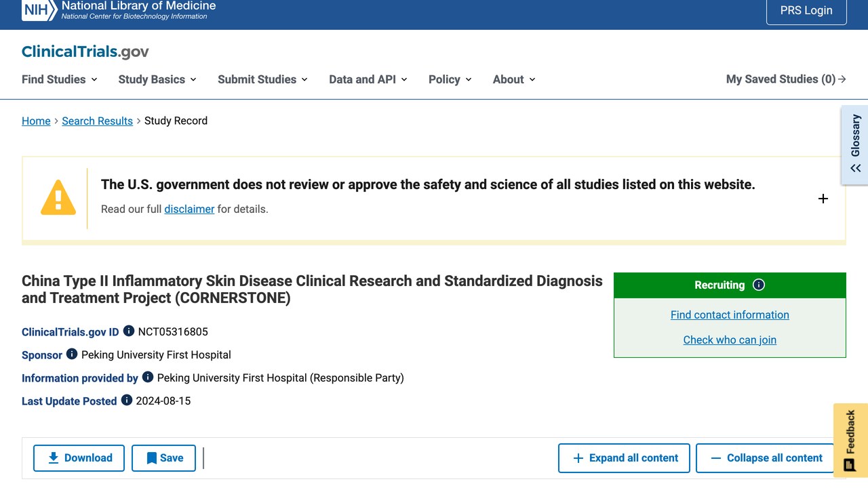Click info icon next to Last Update Posted

pyautogui.click(x=127, y=401)
